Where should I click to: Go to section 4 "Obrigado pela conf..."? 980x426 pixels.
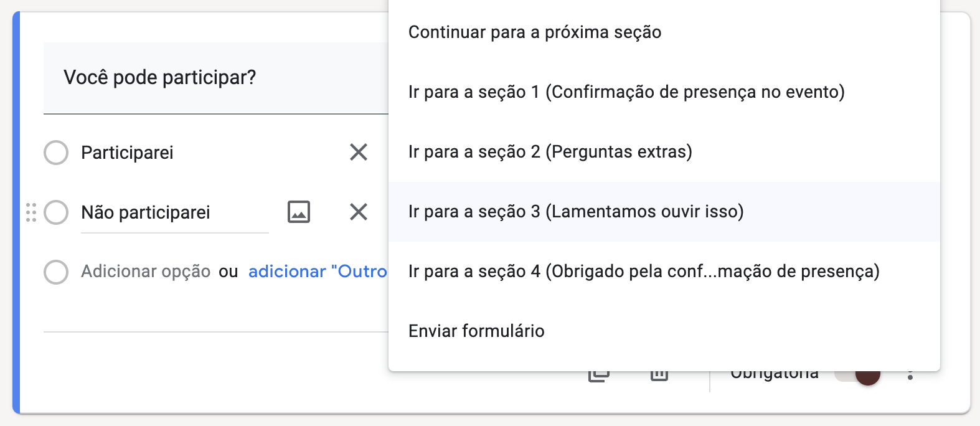pyautogui.click(x=644, y=272)
